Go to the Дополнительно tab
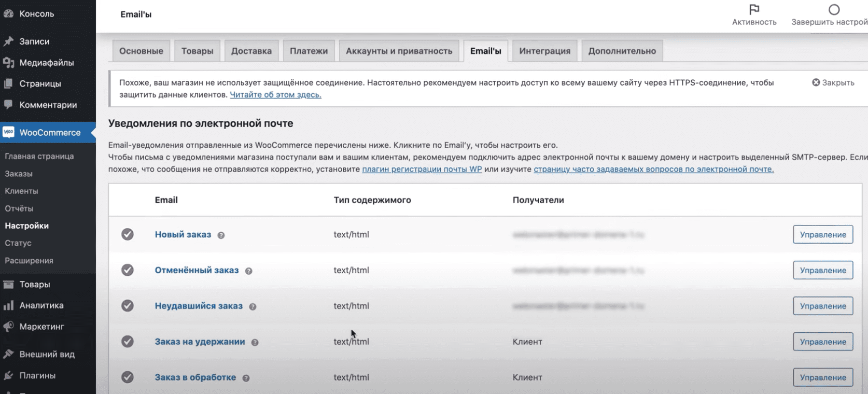 622,51
